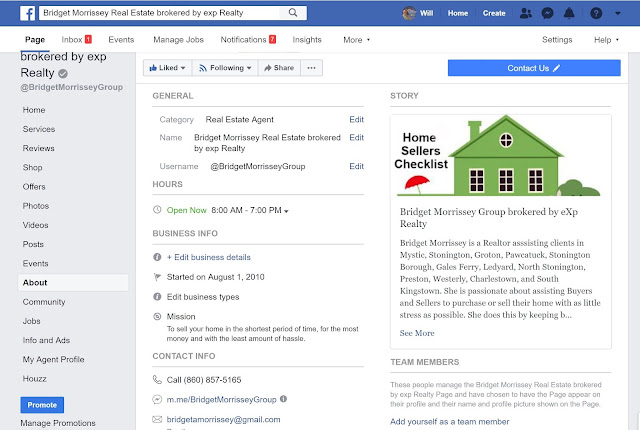Open the Notifications tab

tap(248, 40)
